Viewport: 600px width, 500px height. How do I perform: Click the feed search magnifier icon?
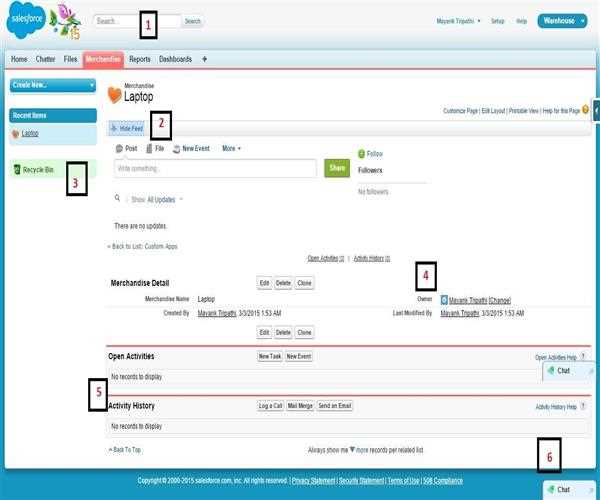[x=118, y=199]
